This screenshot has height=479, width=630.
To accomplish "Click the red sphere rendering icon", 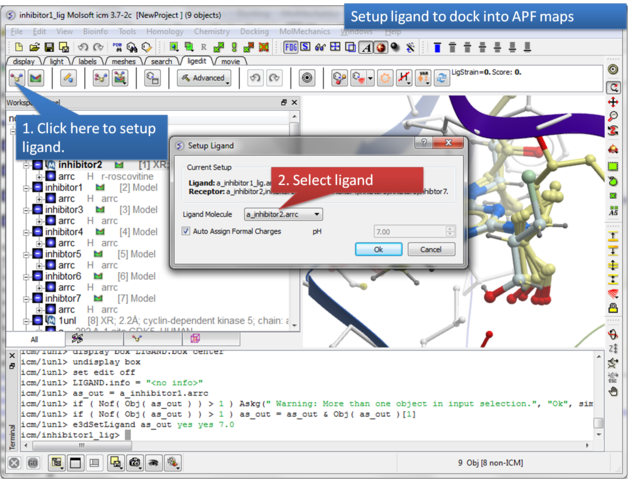I will [x=381, y=48].
